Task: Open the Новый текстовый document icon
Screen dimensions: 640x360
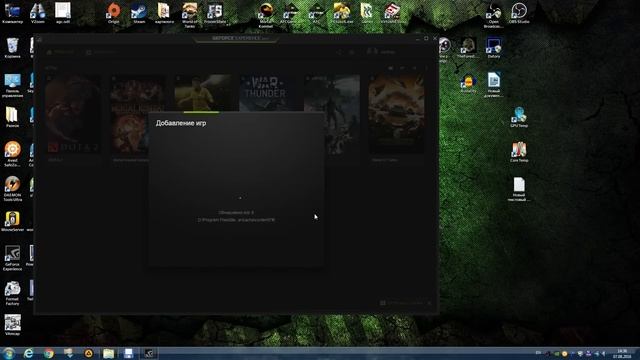Action: [519, 189]
